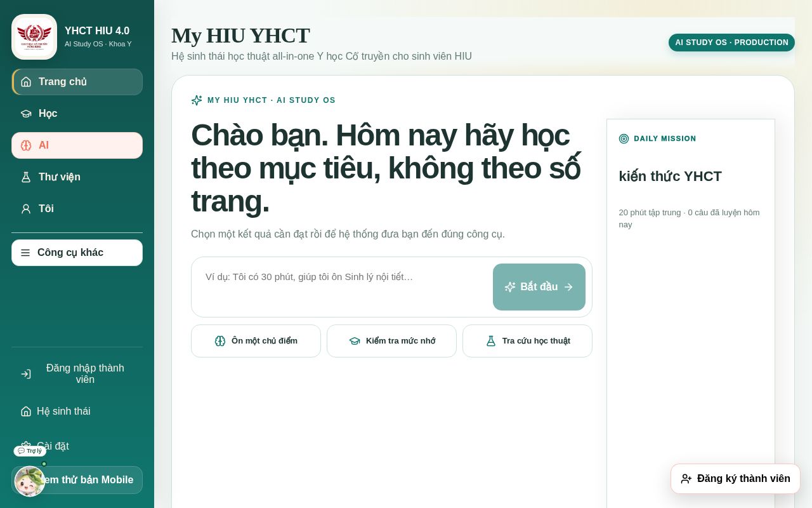Click the YHCT HIU logo image
812x508 pixels.
pyautogui.click(x=34, y=37)
